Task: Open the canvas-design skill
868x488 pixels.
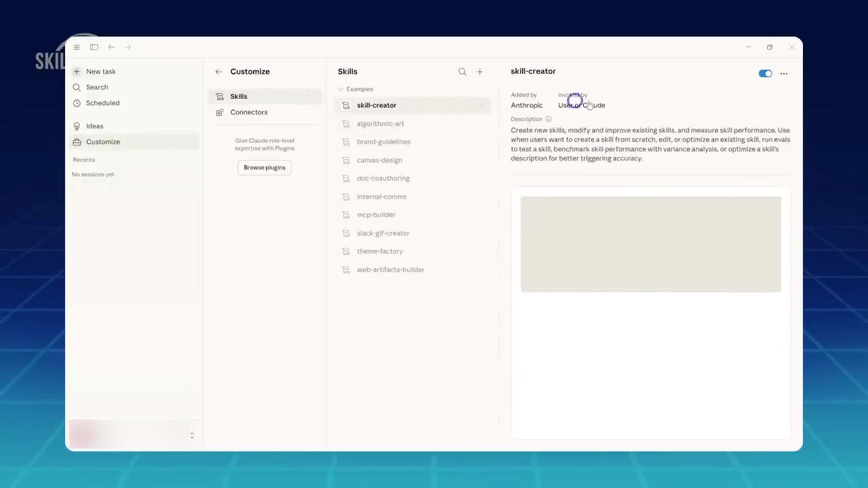Action: (x=412, y=161)
